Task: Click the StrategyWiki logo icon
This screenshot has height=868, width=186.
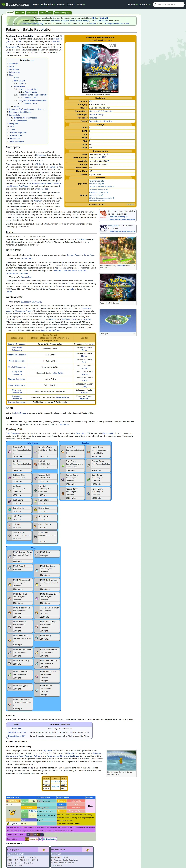Action: point(103,228)
